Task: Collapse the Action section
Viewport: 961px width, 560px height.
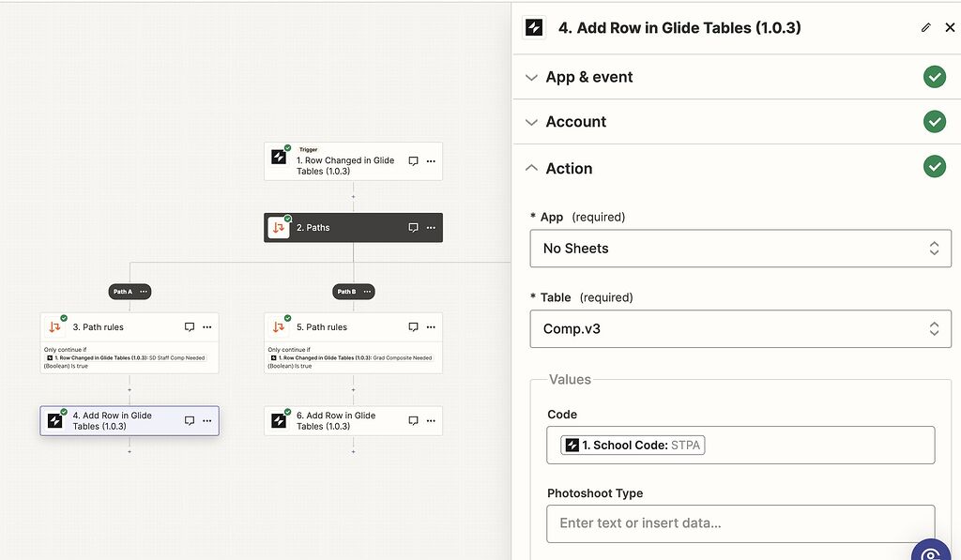Action: (531, 168)
